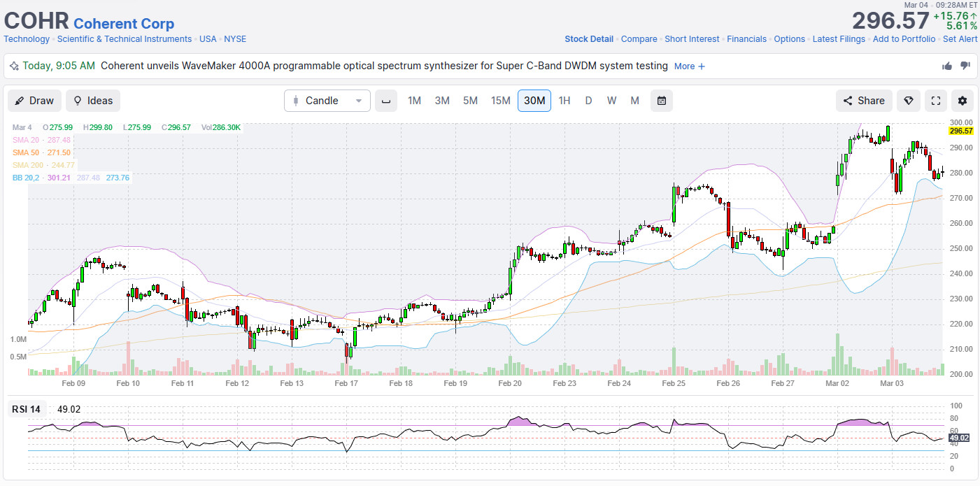
Task: Click the chart scale icon beside Candle
Action: pos(386,101)
